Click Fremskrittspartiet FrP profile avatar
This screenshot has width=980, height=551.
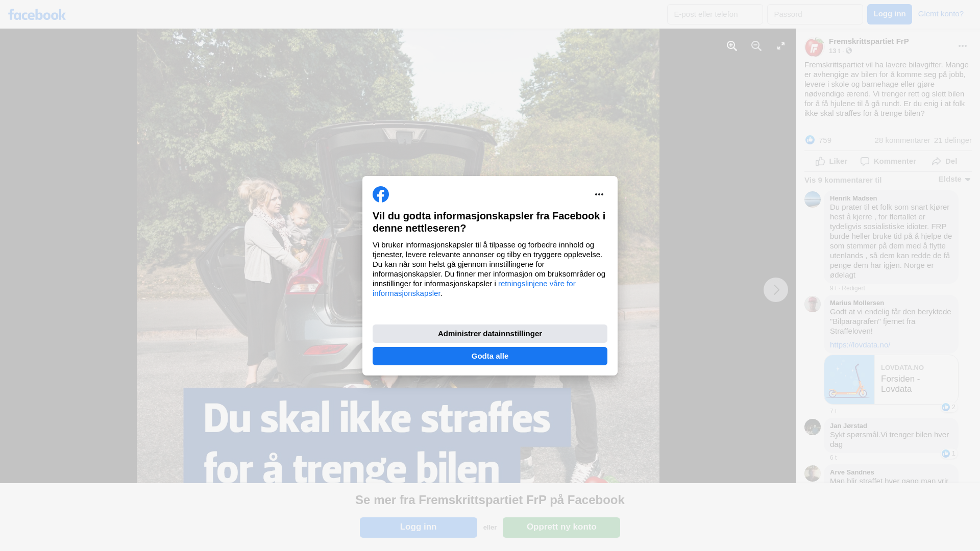point(814,47)
